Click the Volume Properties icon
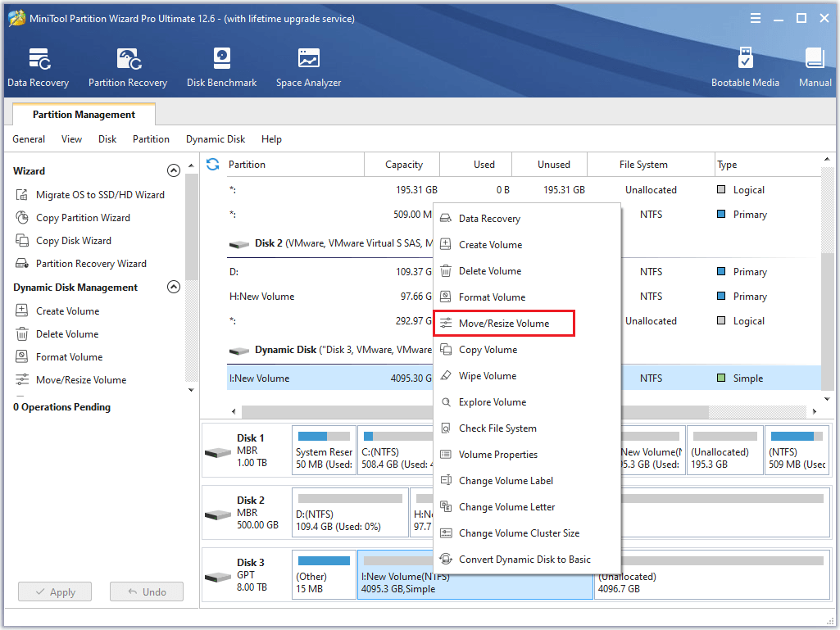840x630 pixels. pos(446,455)
